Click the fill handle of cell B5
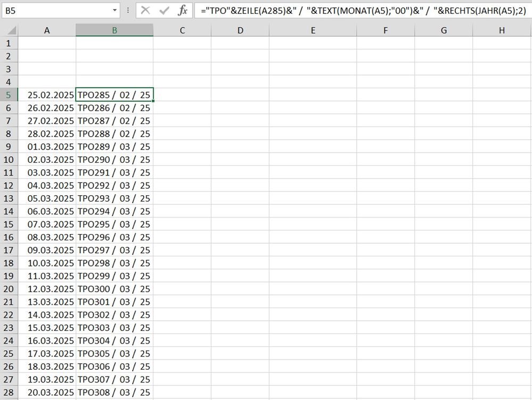The height and width of the screenshot is (400, 532). tap(153, 101)
